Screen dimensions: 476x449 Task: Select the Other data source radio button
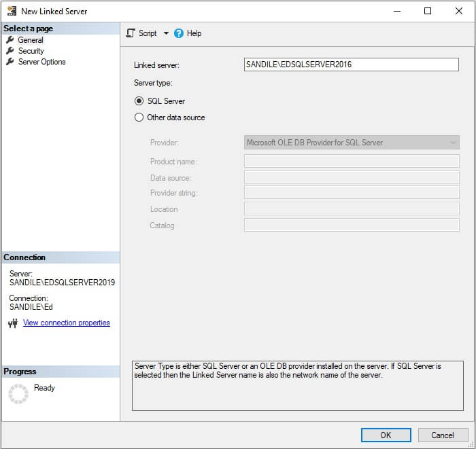tap(139, 118)
